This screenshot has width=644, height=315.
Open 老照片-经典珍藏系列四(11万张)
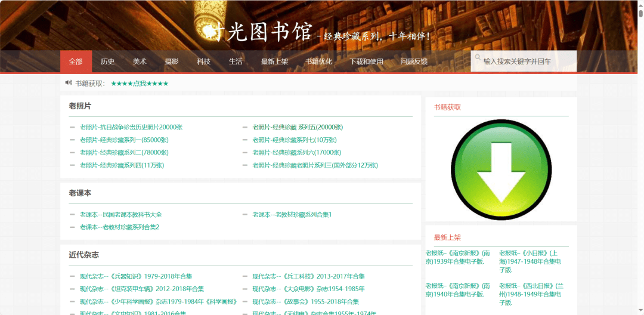tap(122, 165)
